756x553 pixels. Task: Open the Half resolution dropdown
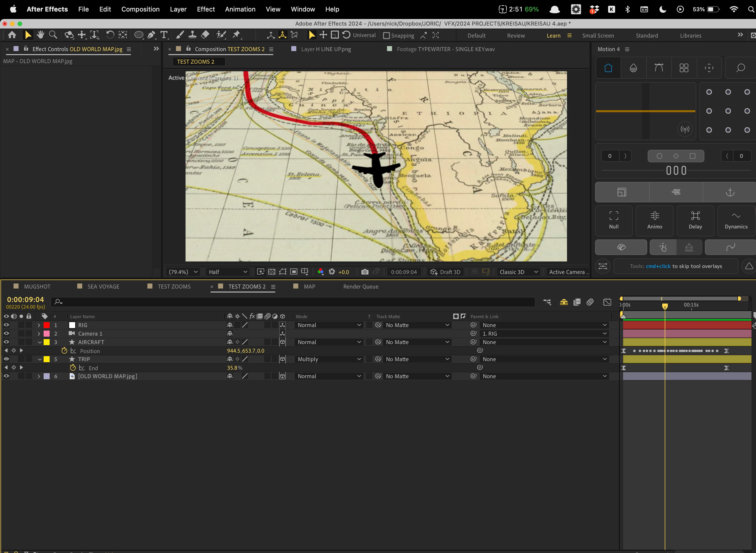227,272
